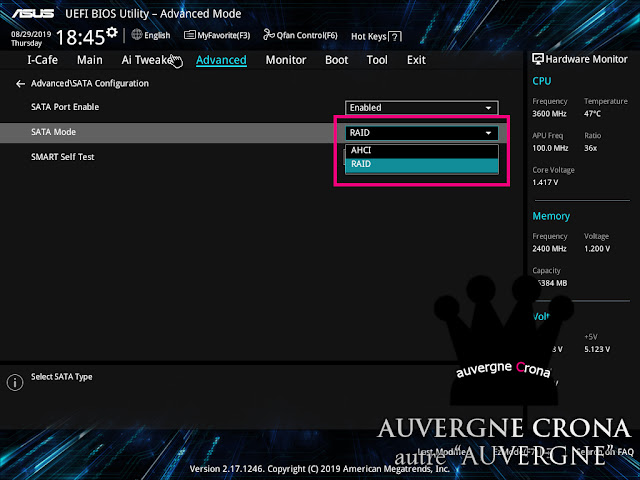Image resolution: width=640 pixels, height=480 pixels.
Task: Click the Hardware Monitor screen icon
Action: click(x=538, y=59)
